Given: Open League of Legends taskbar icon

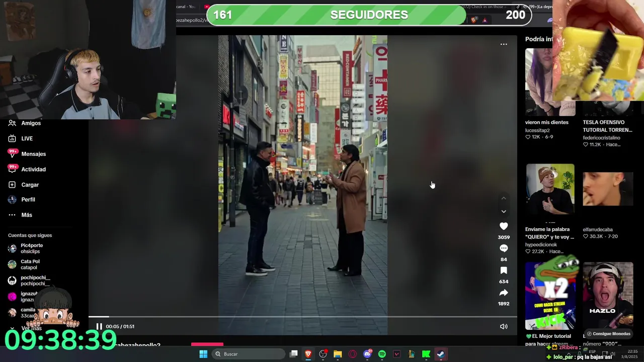Looking at the screenshot, I should (411, 354).
